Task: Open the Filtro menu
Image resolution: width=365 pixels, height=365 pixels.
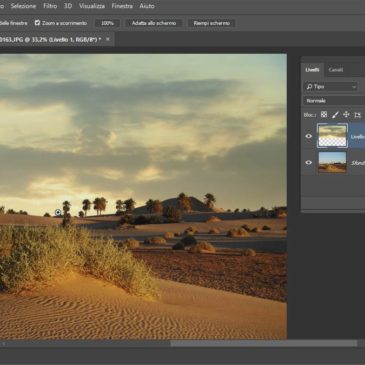Action: 50,6
